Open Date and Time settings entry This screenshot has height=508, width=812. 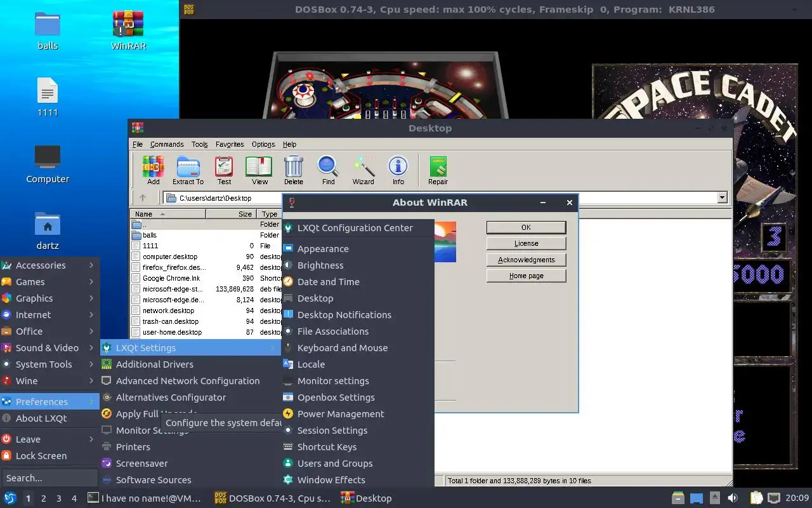pyautogui.click(x=358, y=282)
